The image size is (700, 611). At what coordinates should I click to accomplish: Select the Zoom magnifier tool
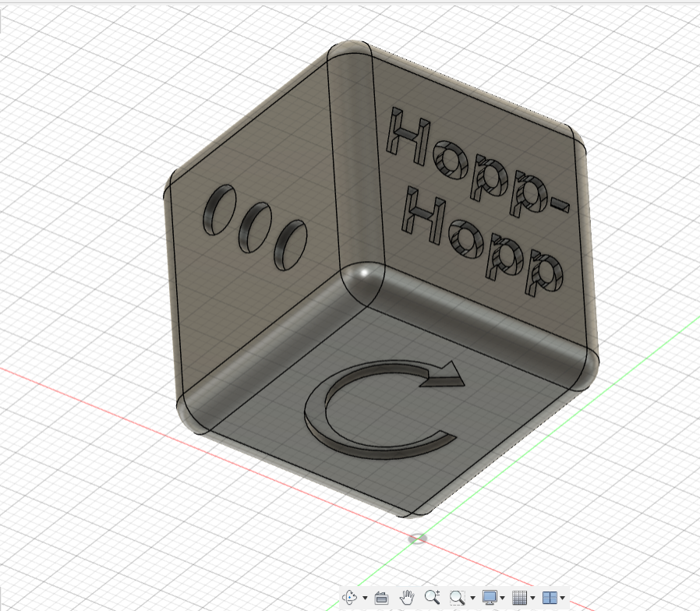432,597
